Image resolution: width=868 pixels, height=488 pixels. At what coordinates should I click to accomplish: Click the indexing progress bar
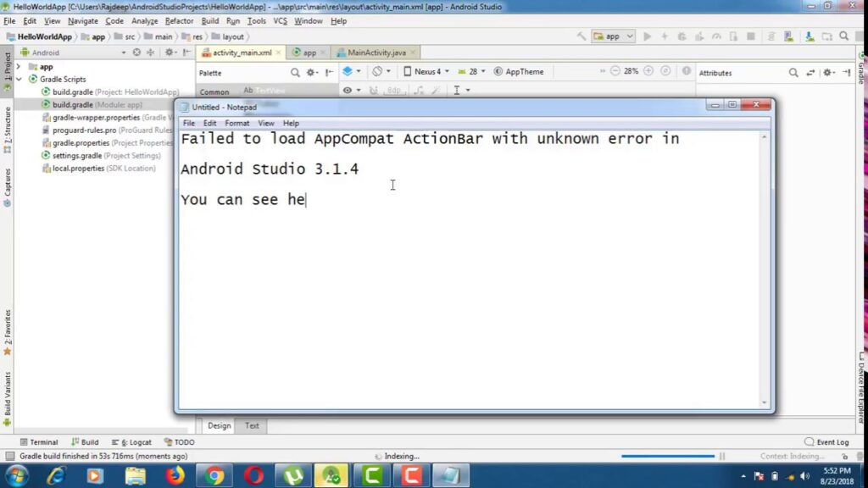668,456
